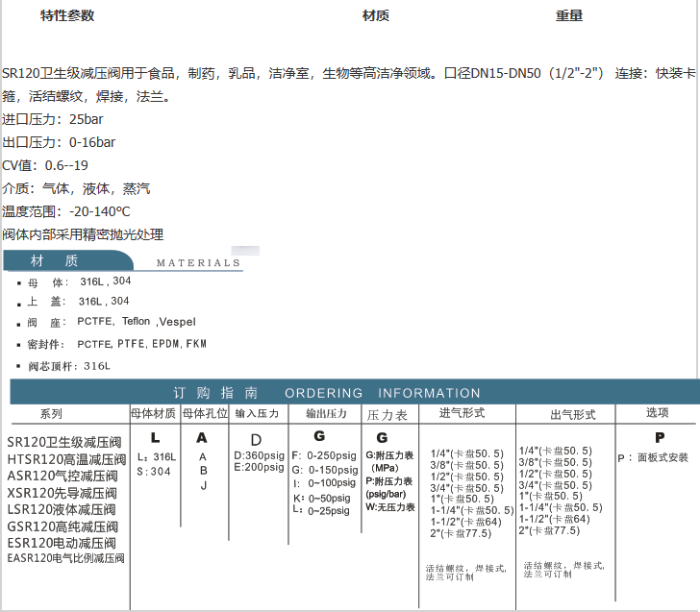Click LSR120液体减压阀 in series list
Image resolution: width=700 pixels, height=612 pixels.
point(62,509)
